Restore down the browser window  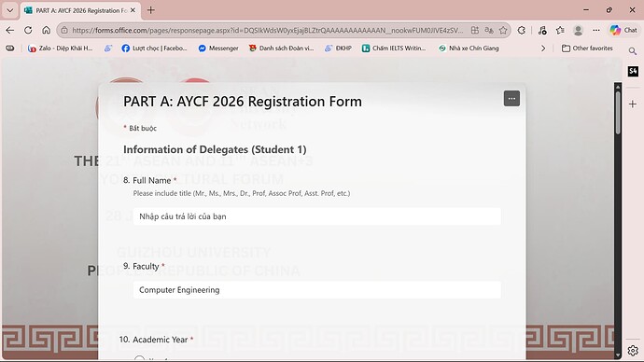[609, 10]
